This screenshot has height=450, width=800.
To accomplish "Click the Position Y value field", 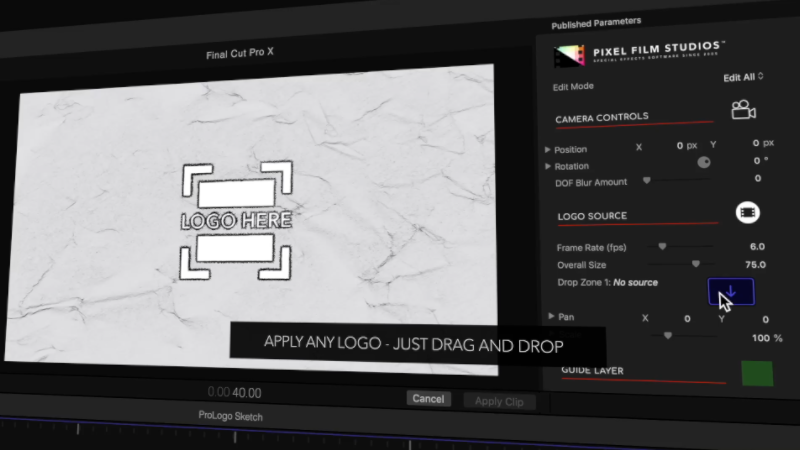I will [x=763, y=143].
